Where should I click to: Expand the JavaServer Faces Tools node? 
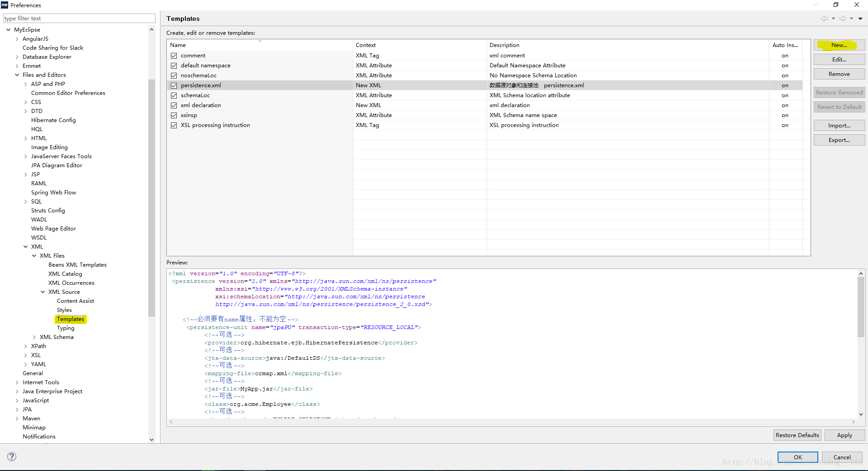coord(26,156)
